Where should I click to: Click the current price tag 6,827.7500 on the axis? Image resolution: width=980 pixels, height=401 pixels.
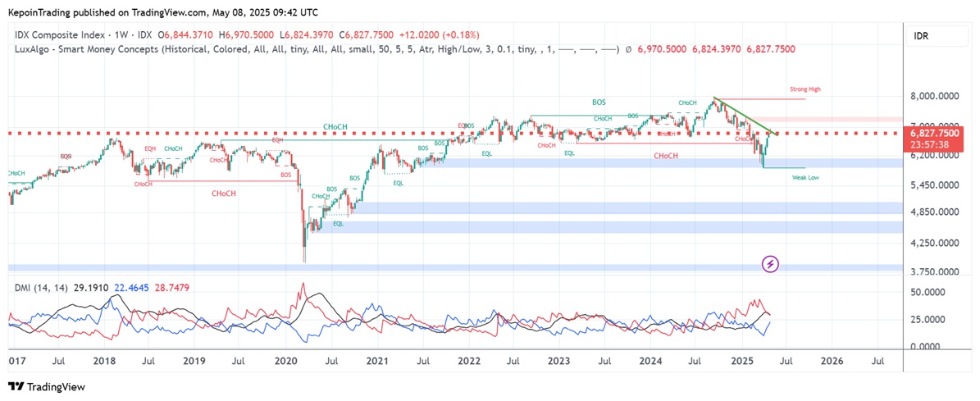pyautogui.click(x=935, y=133)
